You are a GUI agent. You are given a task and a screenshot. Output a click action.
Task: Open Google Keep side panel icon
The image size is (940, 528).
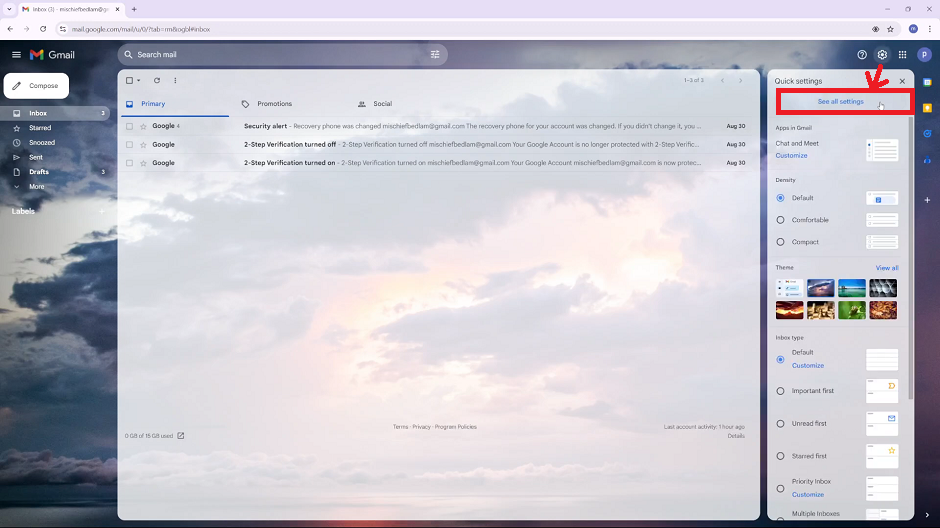[927, 108]
